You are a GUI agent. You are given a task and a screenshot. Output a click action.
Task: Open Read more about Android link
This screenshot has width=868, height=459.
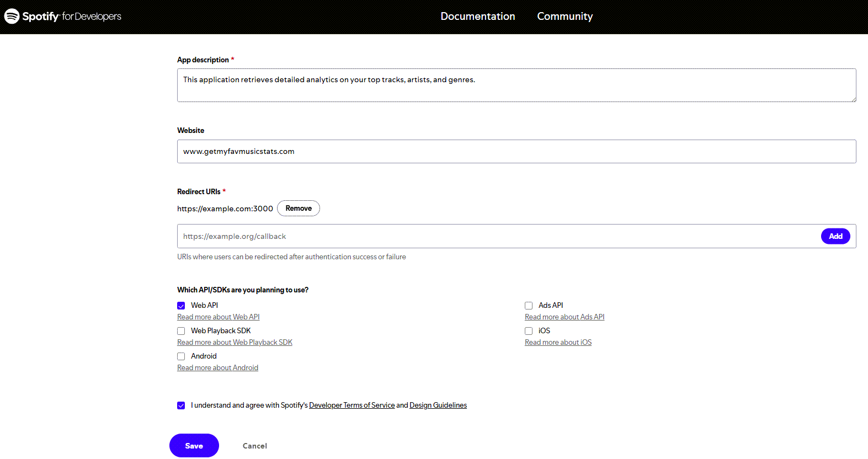[x=217, y=368]
